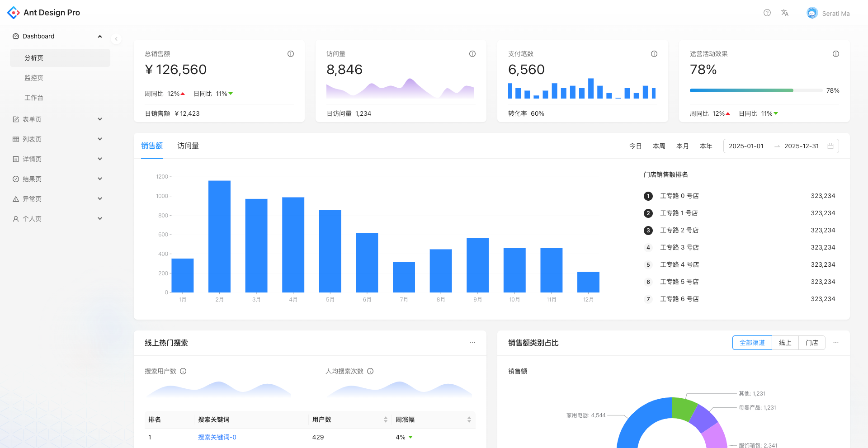Open the 搜索关键词-0 link
The width and height of the screenshot is (868, 448).
[x=217, y=437]
